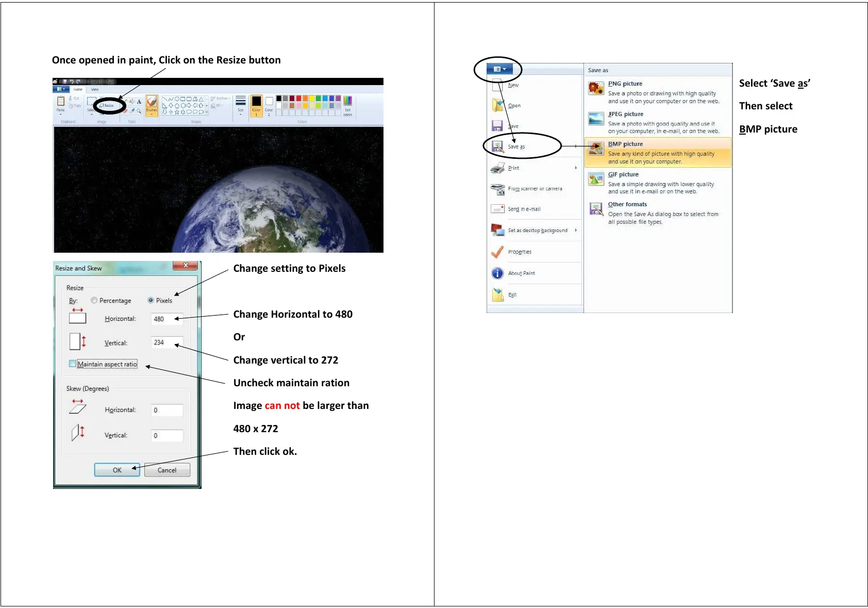Click the Skew Vertical degrees field
This screenshot has width=868, height=608.
[x=167, y=435]
